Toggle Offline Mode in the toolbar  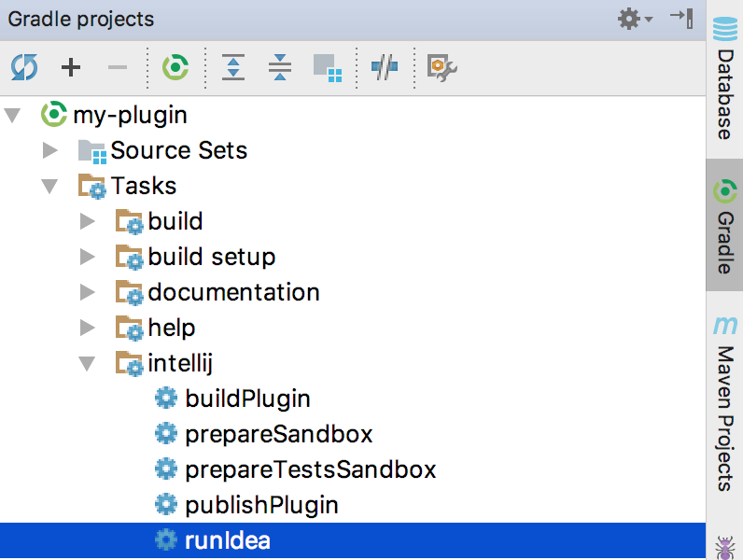384,67
